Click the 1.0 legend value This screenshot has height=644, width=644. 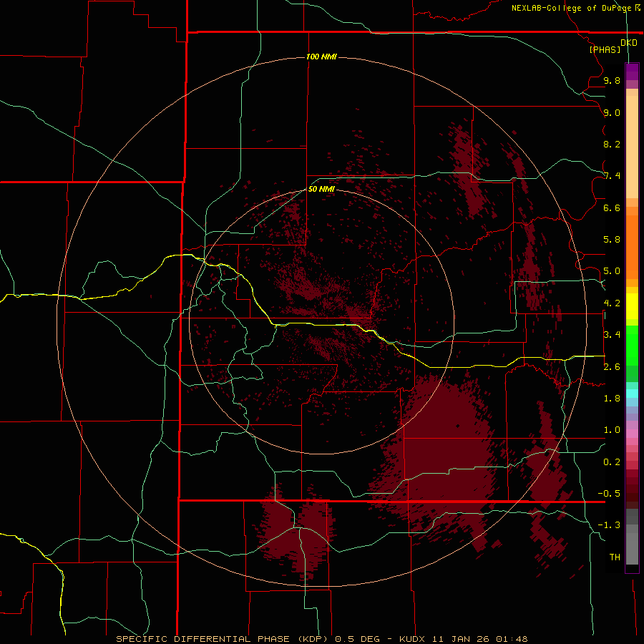tap(612, 430)
